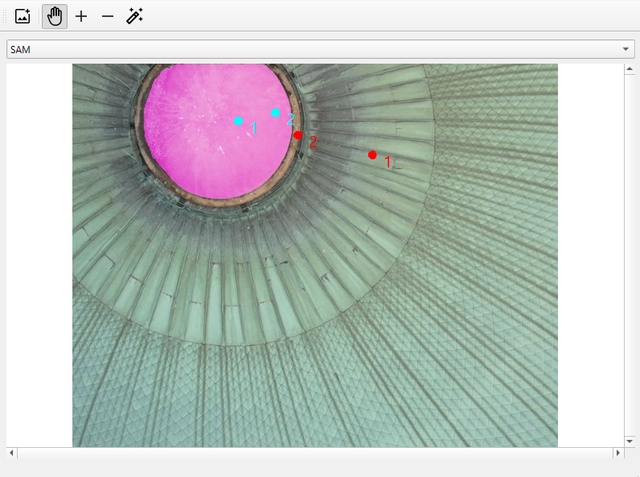Click the horizontal scrollbar left arrow
Screen dimensions: 640x477
pyautogui.click(x=11, y=453)
